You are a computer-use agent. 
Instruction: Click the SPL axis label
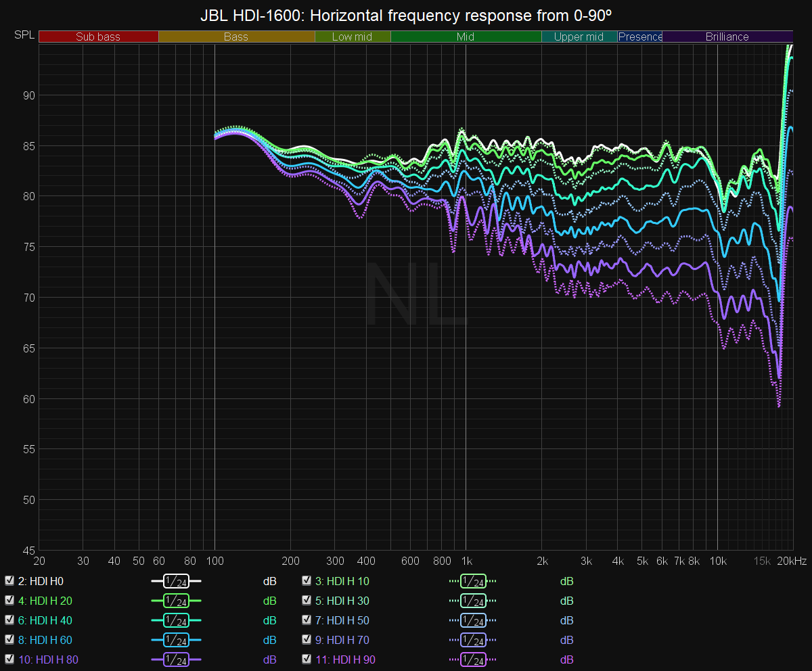tap(23, 34)
